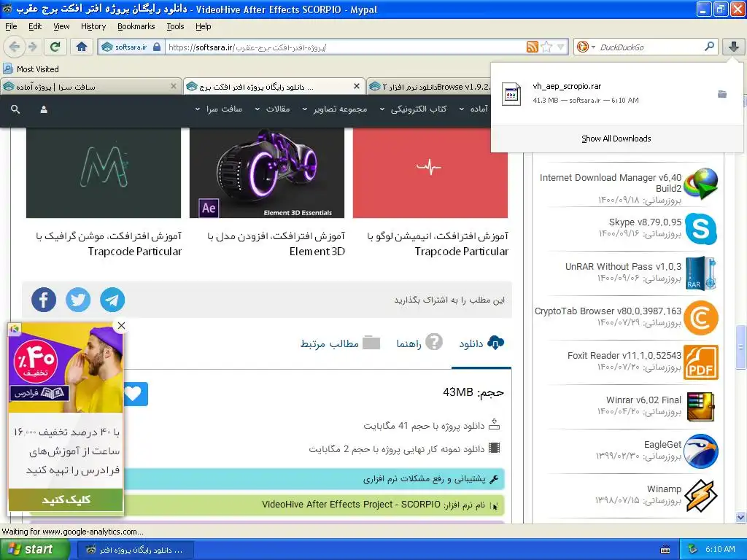Open containing folder for vh_aep_scropio.rar

(722, 94)
